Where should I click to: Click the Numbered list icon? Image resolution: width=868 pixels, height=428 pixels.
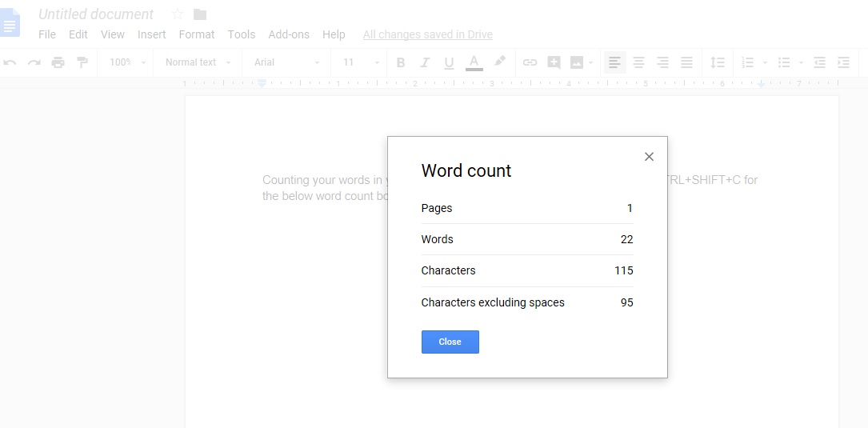point(748,62)
